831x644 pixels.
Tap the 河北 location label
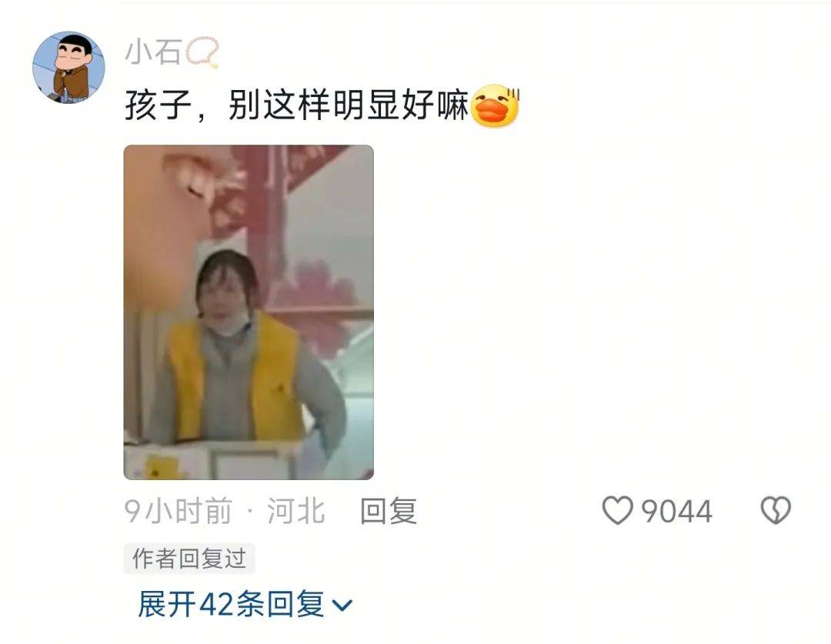pyautogui.click(x=296, y=511)
